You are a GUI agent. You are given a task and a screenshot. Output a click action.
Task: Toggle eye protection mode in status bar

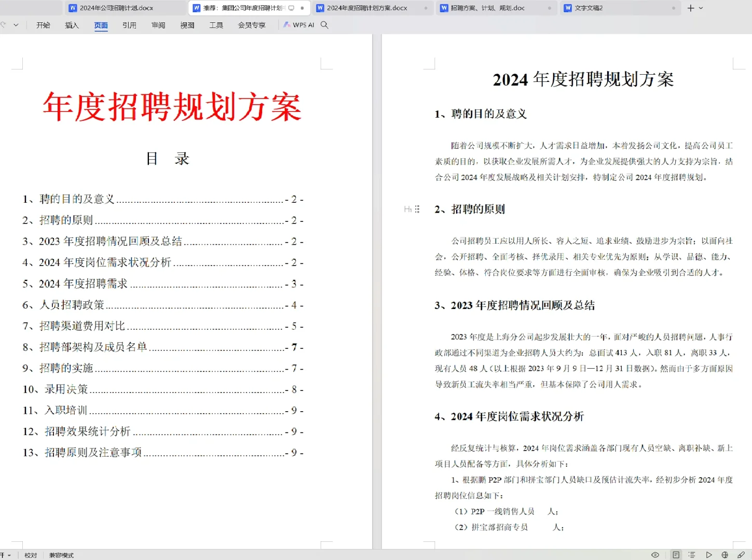[655, 555]
